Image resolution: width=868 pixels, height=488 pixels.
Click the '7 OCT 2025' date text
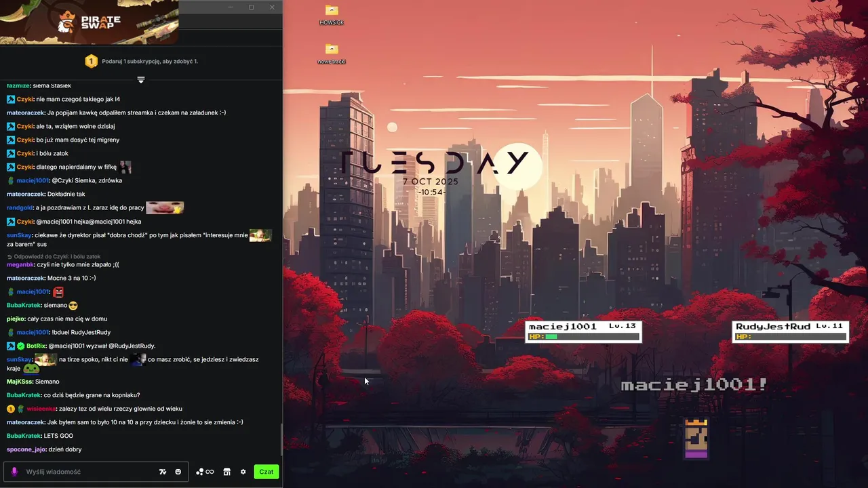tap(431, 182)
